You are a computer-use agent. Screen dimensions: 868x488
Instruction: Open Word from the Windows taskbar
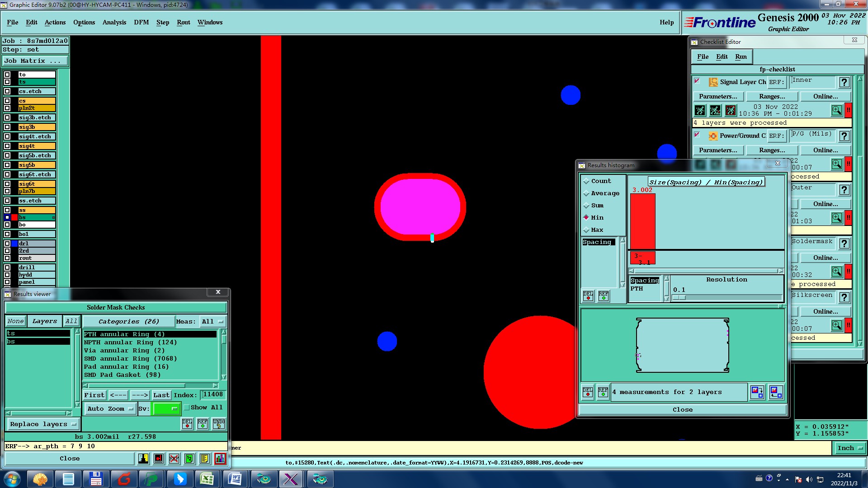click(x=235, y=479)
